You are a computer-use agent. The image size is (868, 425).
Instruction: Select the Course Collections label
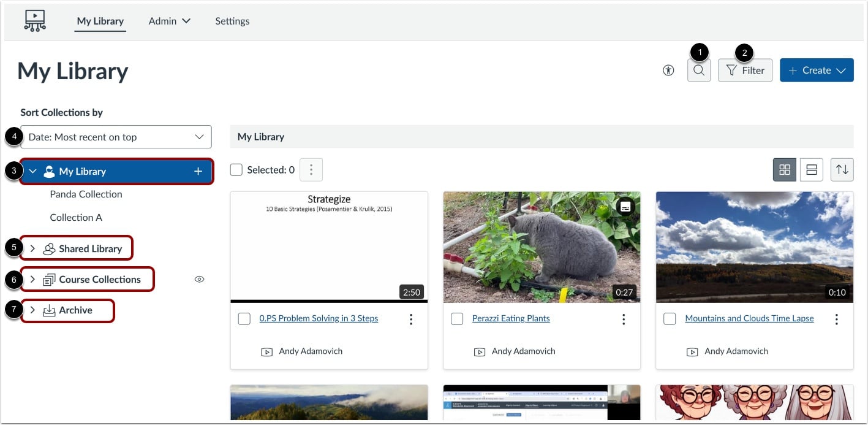[100, 279]
